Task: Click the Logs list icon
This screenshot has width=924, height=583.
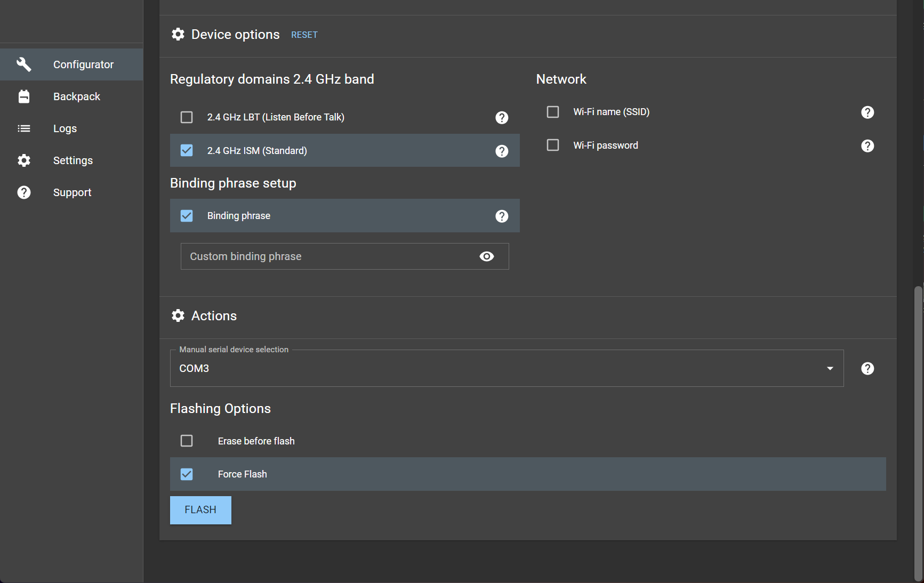Action: point(24,128)
